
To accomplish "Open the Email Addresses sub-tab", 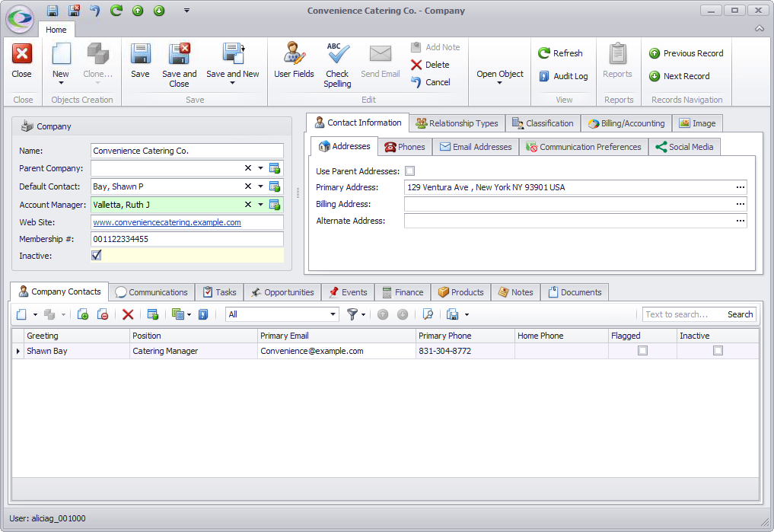I will pyautogui.click(x=476, y=147).
